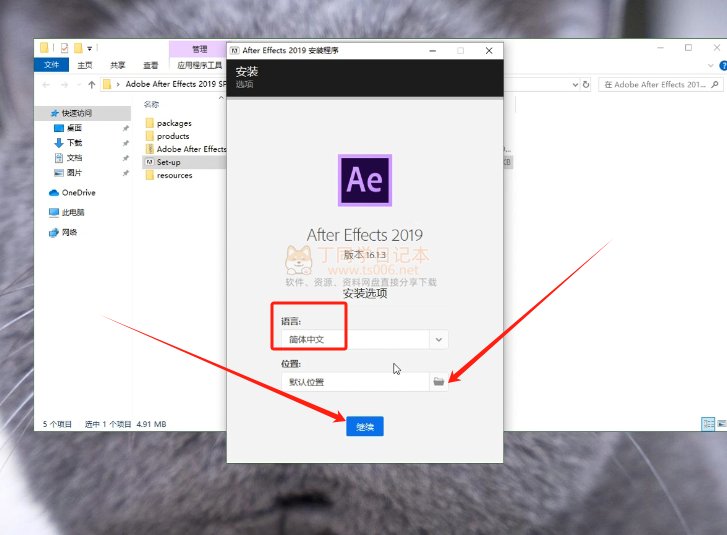Click the 默认位置 location field
Screen dimensions: 727x535
pos(355,382)
